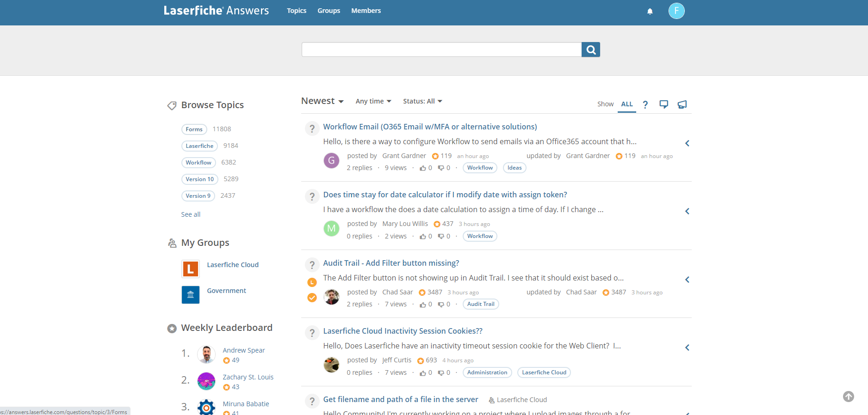The width and height of the screenshot is (868, 415).
Task: Click the See all topics link
Action: [x=191, y=214]
